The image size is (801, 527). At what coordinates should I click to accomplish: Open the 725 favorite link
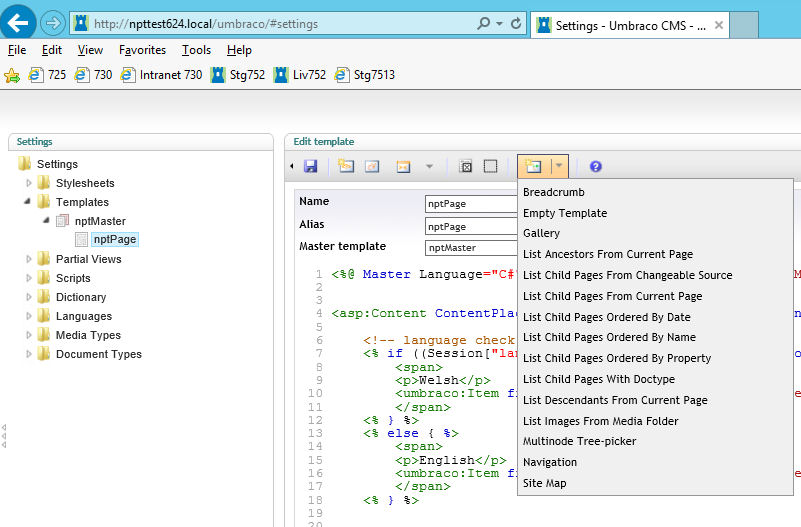tap(47, 75)
